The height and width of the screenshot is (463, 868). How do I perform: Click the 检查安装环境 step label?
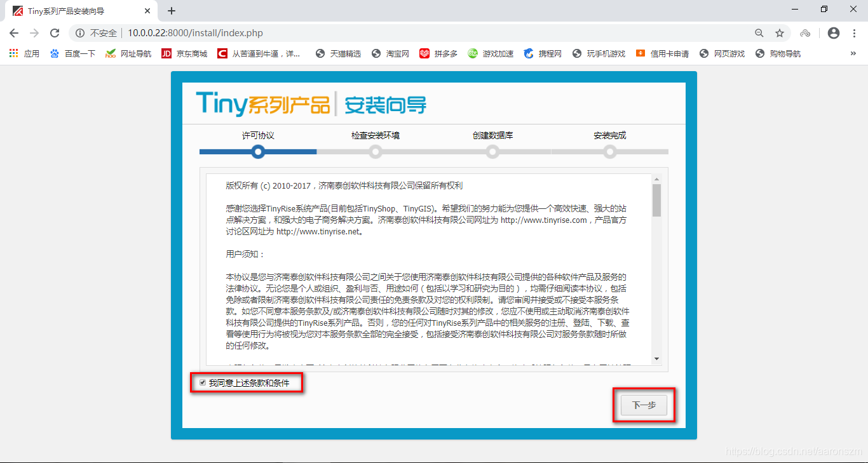(x=376, y=135)
